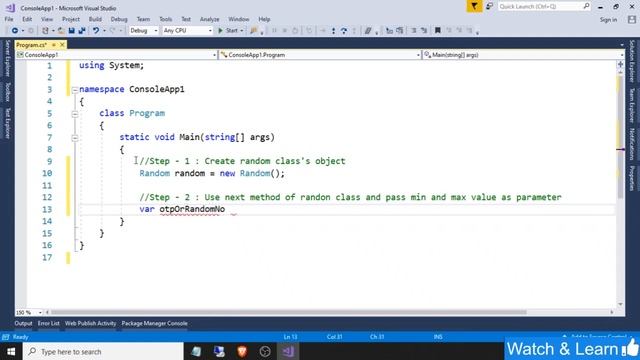Open the Tools menu
Screen dimensions: 640x360
pos(165,19)
